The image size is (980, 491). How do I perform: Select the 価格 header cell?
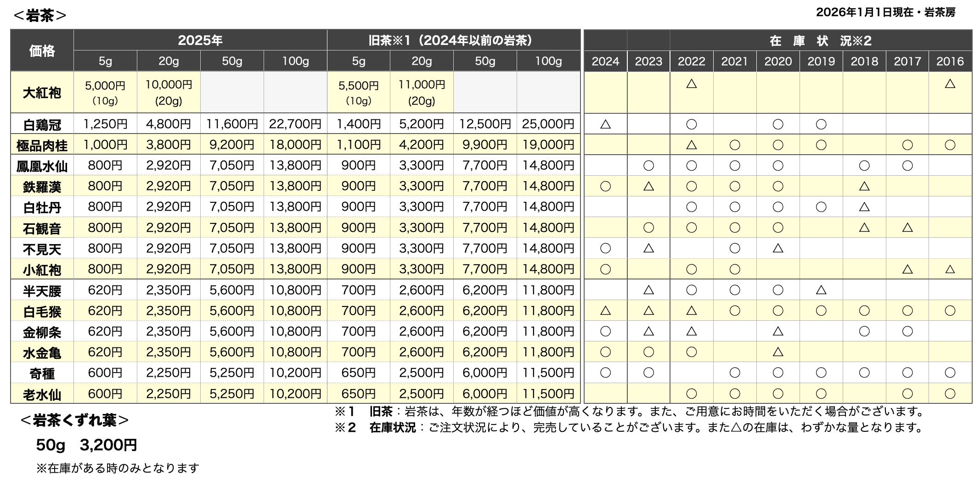pyautogui.click(x=42, y=50)
